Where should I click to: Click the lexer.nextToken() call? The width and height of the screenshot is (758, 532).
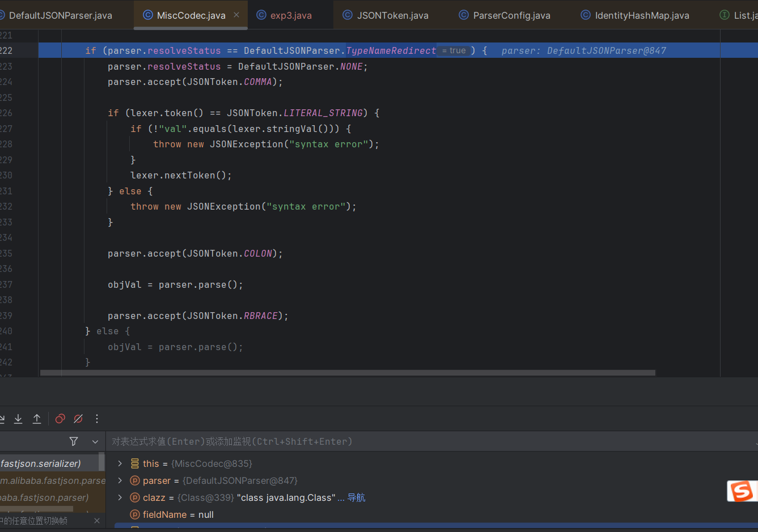[181, 175]
